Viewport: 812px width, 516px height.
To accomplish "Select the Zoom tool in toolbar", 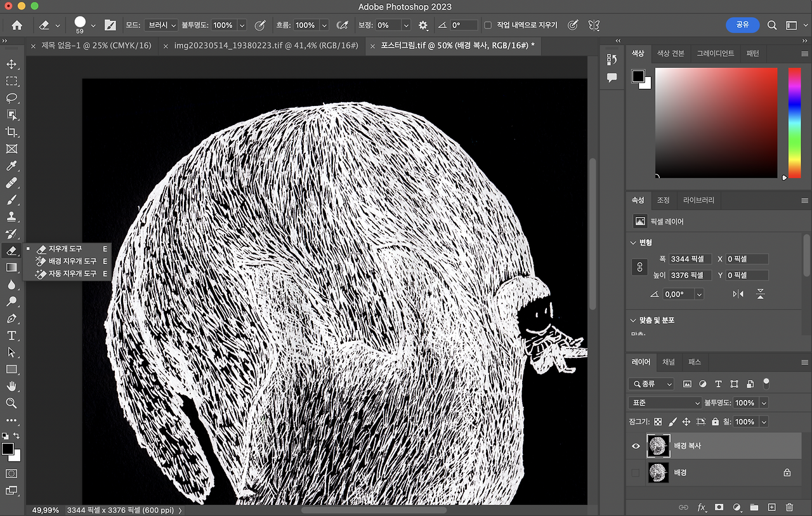I will [x=11, y=403].
